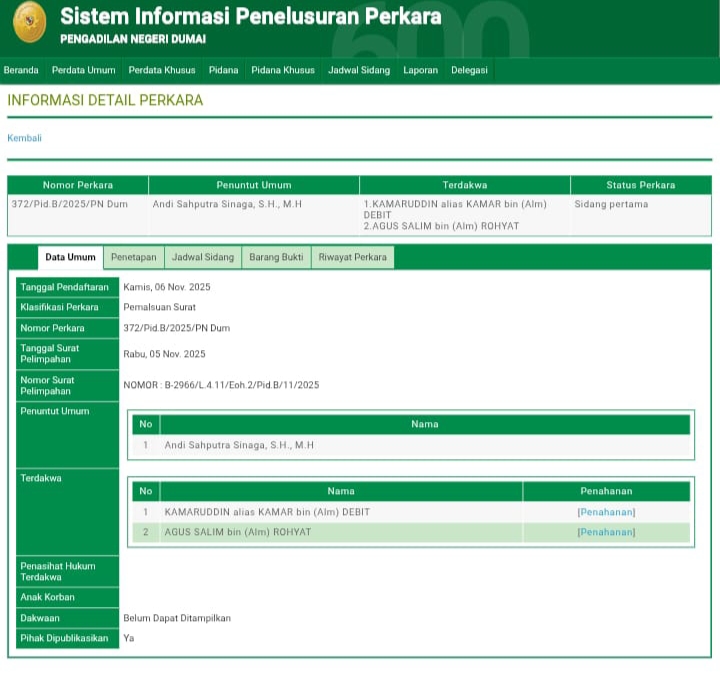The width and height of the screenshot is (720, 674).
Task: Open the Perdata Khusus menu
Action: pyautogui.click(x=162, y=70)
